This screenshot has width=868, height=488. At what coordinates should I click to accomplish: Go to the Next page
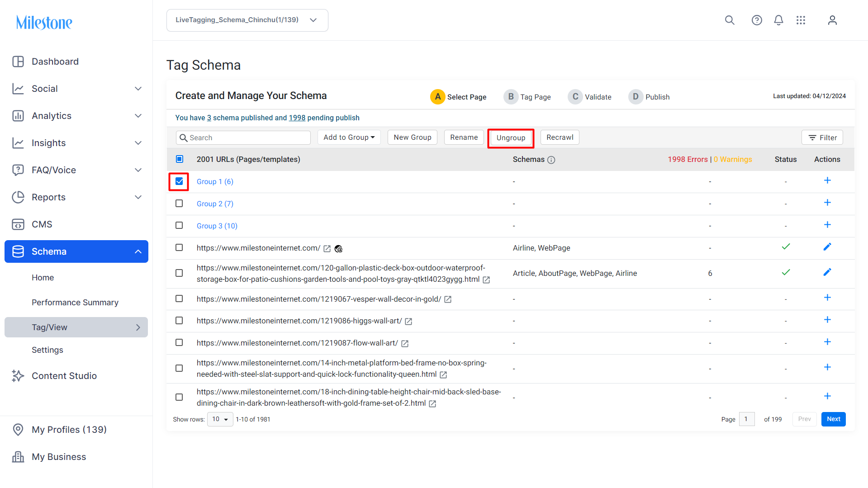(834, 419)
